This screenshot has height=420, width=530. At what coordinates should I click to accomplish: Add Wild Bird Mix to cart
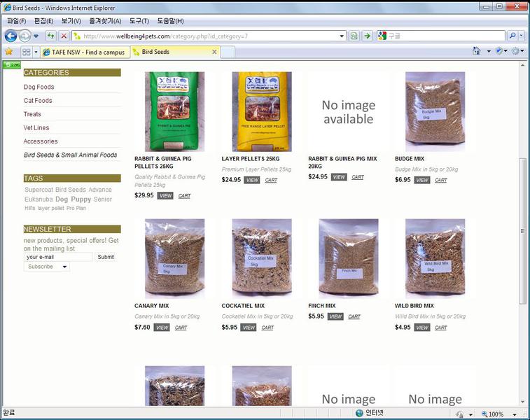(x=441, y=328)
